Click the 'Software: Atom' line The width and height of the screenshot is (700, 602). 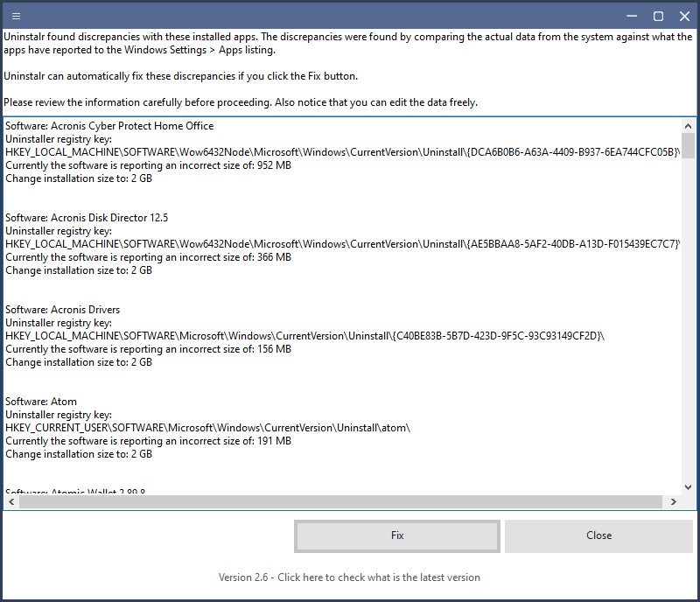pos(41,402)
